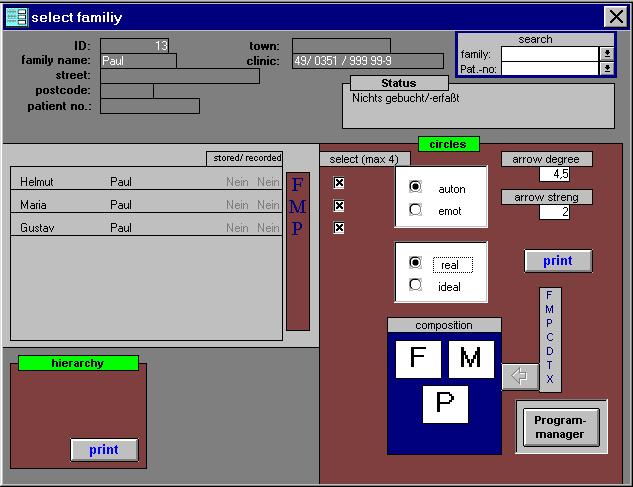Image resolution: width=633 pixels, height=487 pixels.
Task: Expand the Pat.-no search dropdown
Action: pyautogui.click(x=606, y=68)
